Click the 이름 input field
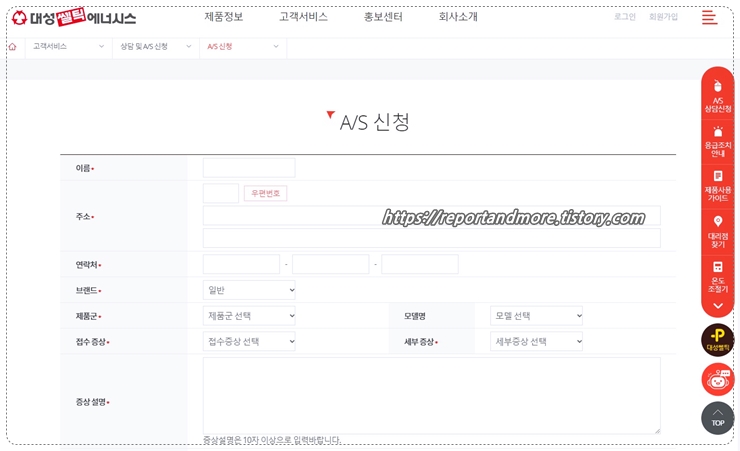Image resolution: width=740 pixels, height=451 pixels. [x=249, y=168]
